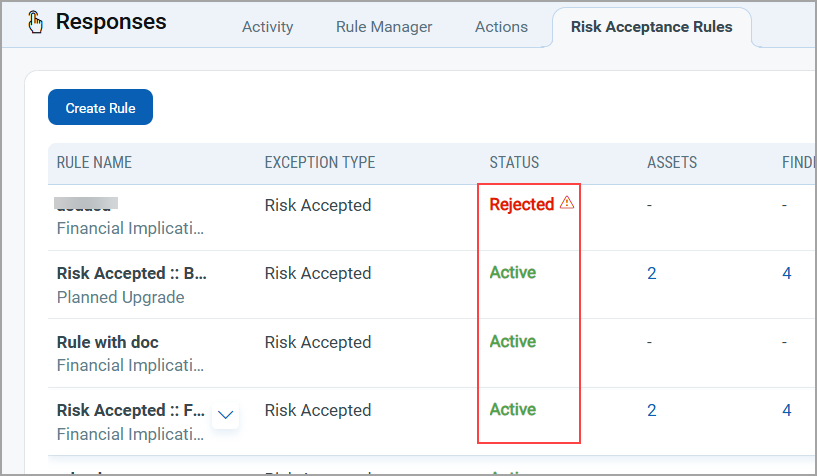Sort by the Rule Name column header
The height and width of the screenshot is (476, 817).
[94, 163]
